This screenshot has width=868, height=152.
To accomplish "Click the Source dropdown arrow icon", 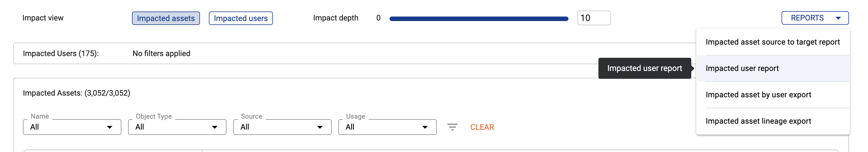I will (x=320, y=127).
